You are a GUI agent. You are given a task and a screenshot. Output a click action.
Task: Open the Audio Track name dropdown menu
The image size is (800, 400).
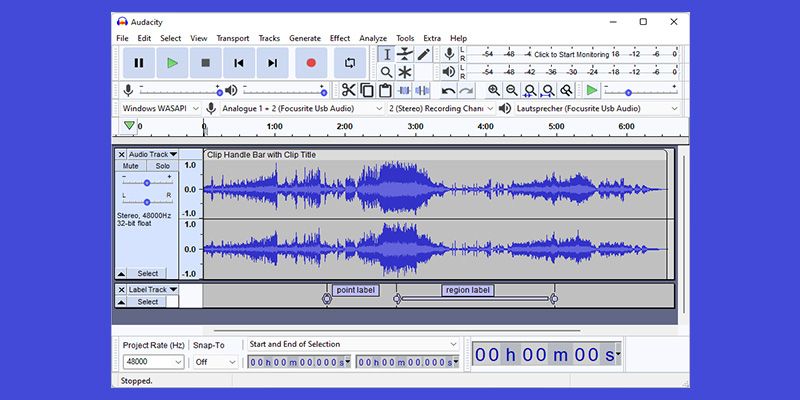152,154
